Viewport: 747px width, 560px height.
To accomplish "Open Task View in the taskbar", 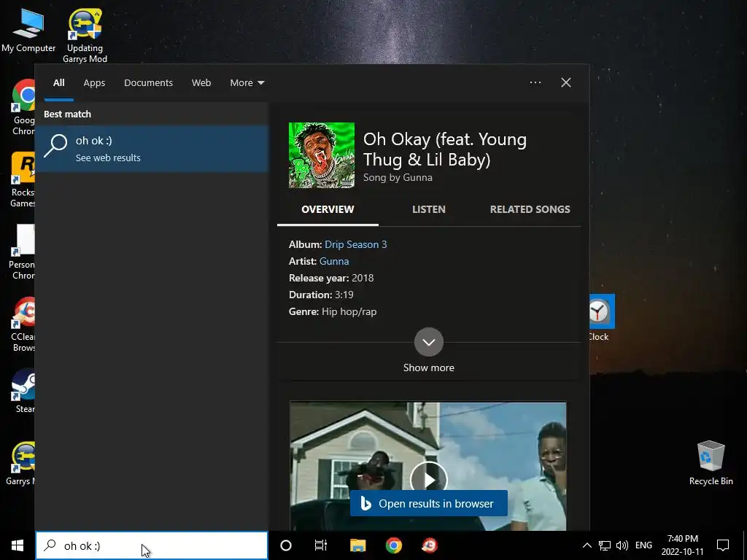I will (321, 545).
